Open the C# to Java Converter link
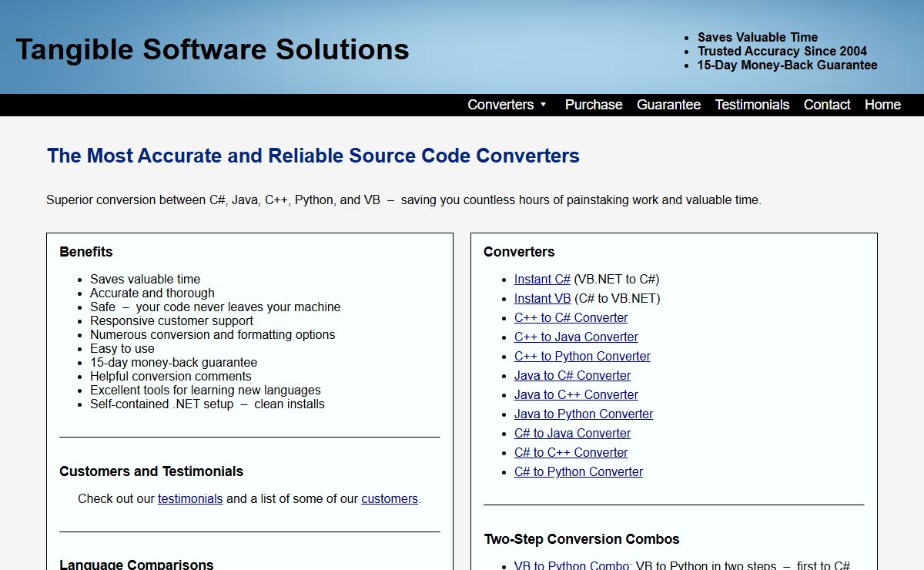 point(572,433)
